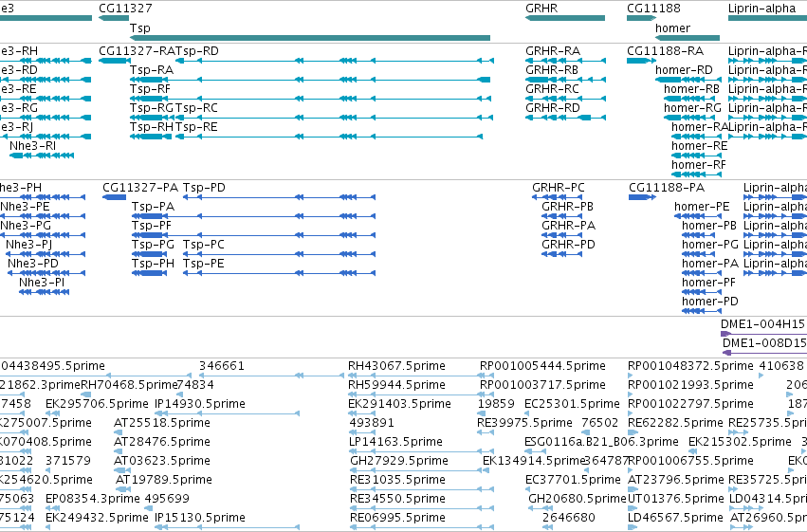The height and width of the screenshot is (532, 807).
Task: Open the Tsp-RA transcript label
Action: pos(152,70)
